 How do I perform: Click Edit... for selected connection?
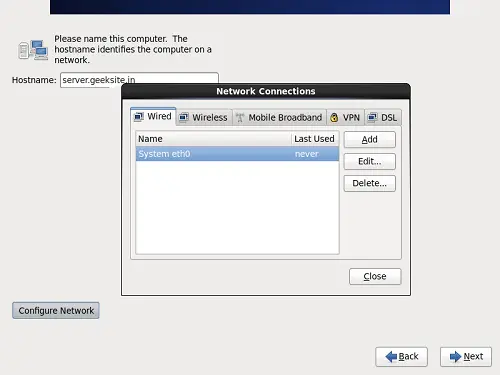coord(370,161)
